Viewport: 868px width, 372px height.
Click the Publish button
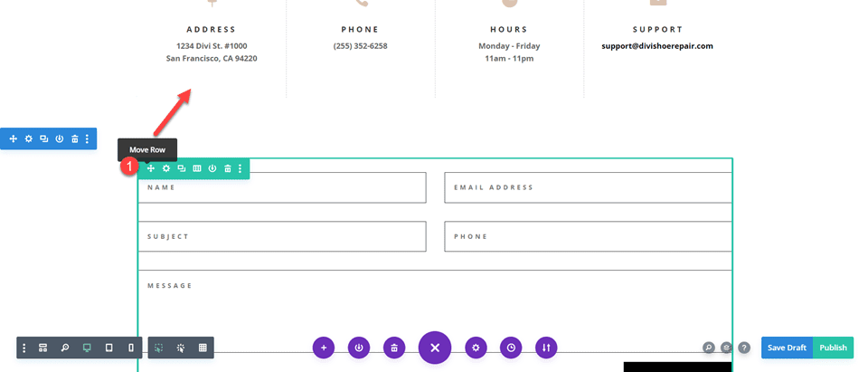tap(834, 348)
